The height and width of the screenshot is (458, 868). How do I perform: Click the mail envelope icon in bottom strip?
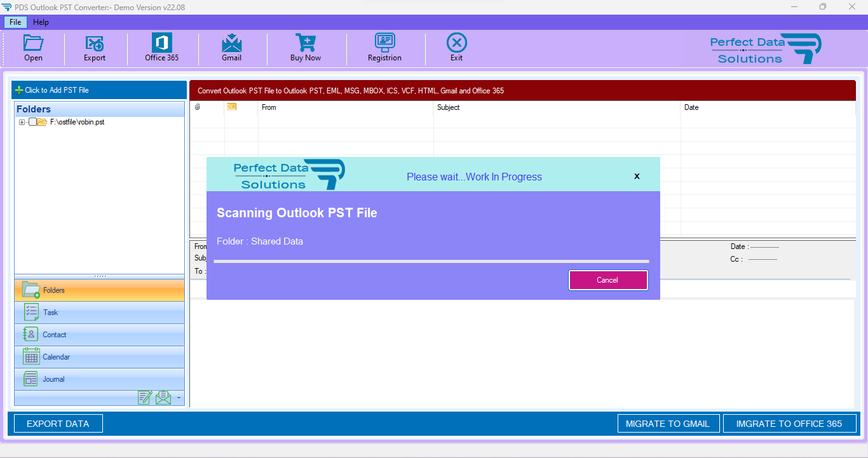point(163,398)
